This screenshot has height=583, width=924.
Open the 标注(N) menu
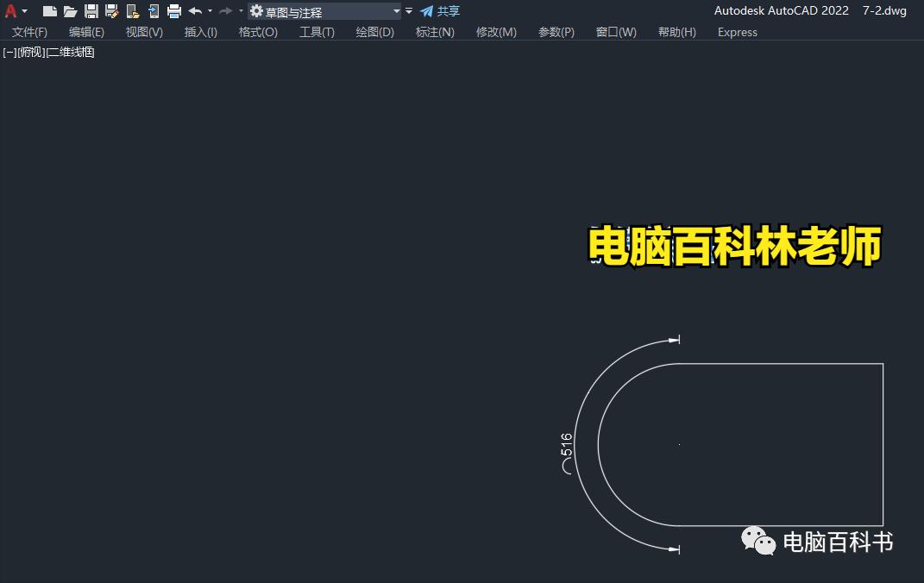(435, 32)
